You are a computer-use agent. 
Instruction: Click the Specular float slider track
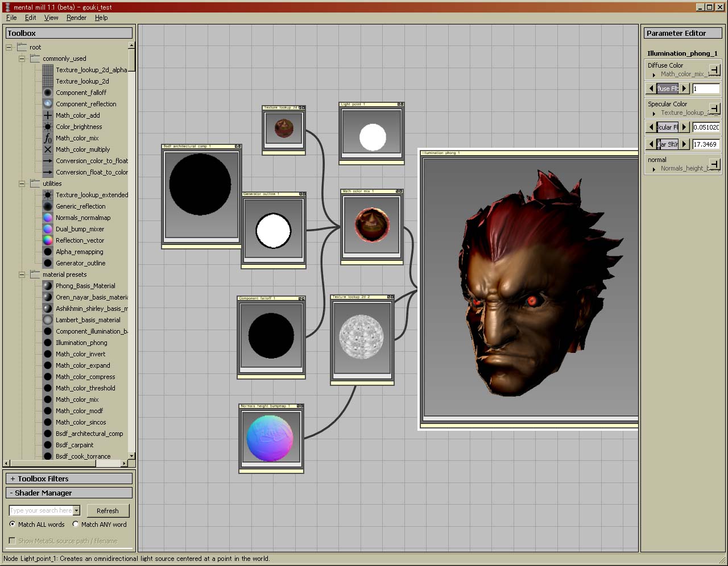click(668, 127)
